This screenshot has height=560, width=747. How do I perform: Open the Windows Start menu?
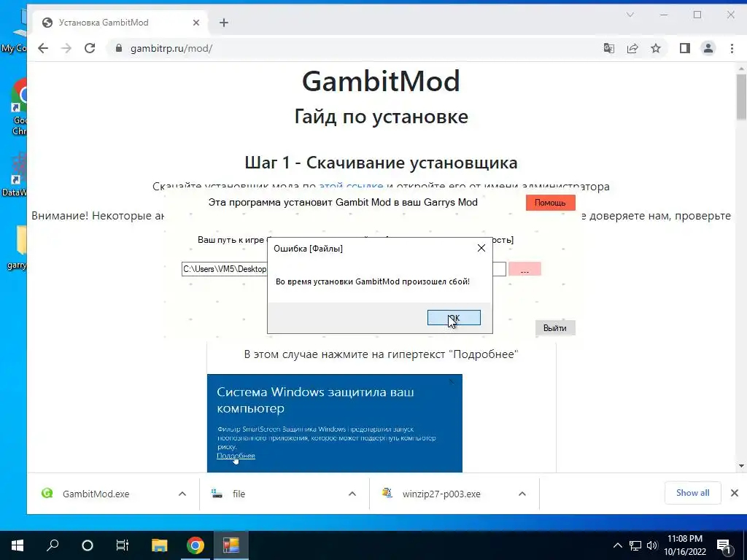18,545
